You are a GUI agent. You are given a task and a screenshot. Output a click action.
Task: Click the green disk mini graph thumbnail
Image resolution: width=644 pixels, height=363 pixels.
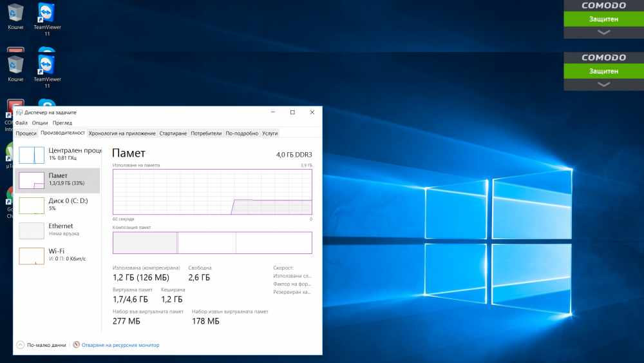(32, 206)
